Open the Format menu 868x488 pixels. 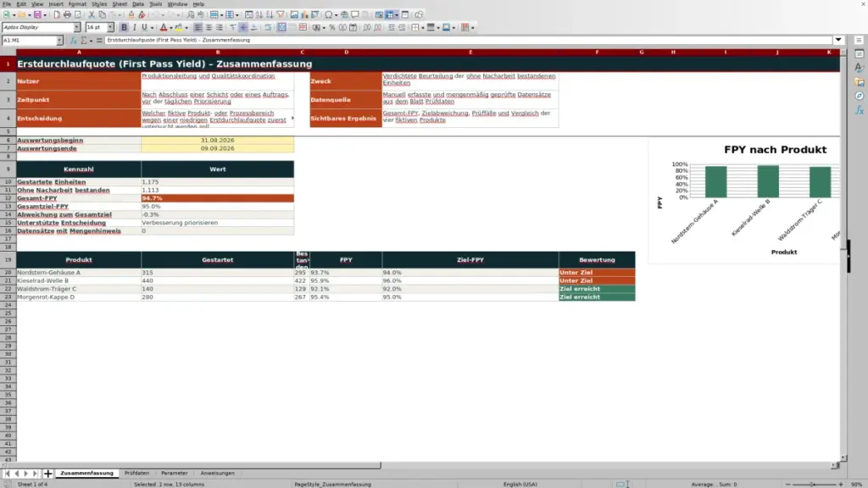click(77, 4)
